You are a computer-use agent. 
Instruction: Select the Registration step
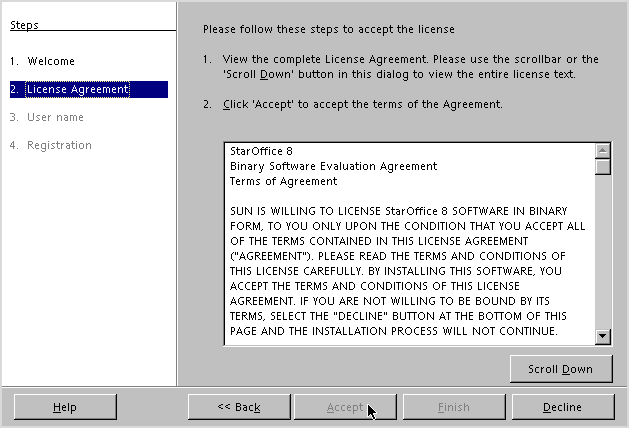51,145
